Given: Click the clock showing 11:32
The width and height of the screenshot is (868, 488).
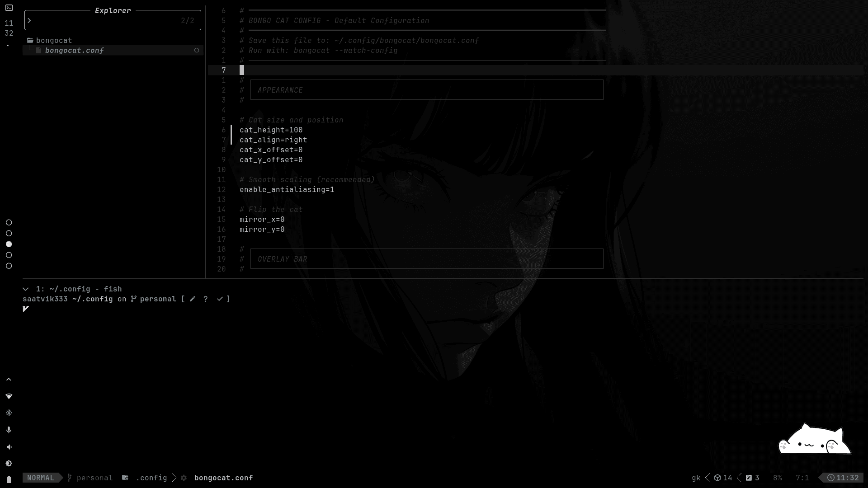Looking at the screenshot, I should (844, 478).
